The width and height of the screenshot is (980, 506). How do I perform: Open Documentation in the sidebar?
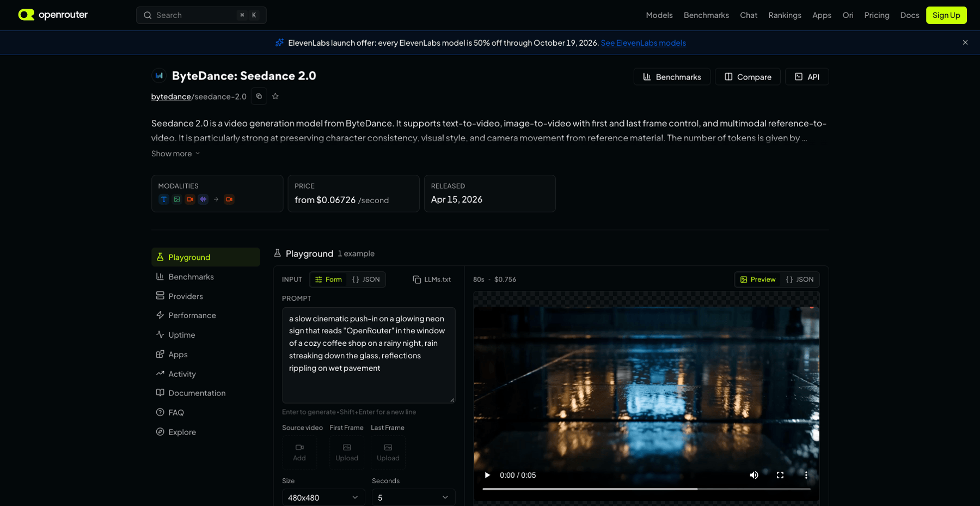tap(206, 393)
